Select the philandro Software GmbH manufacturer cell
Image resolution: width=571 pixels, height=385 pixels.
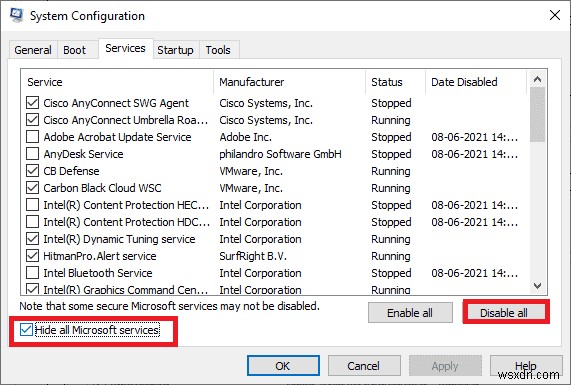(280, 154)
